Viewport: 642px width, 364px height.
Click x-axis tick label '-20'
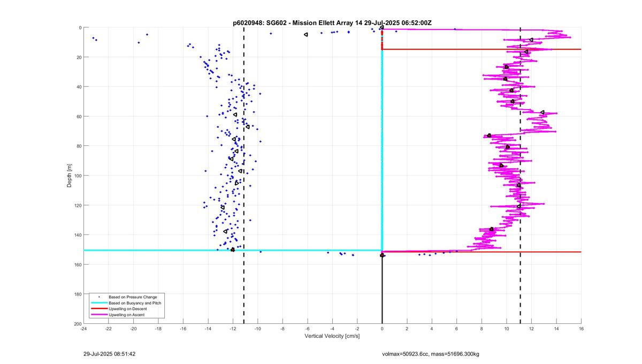point(133,329)
